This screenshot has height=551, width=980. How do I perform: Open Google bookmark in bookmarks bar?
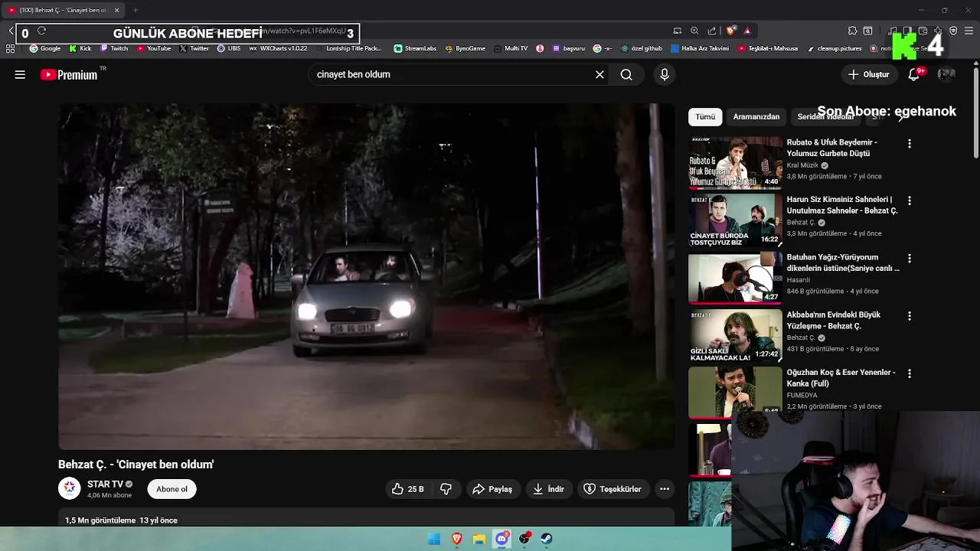pos(45,48)
